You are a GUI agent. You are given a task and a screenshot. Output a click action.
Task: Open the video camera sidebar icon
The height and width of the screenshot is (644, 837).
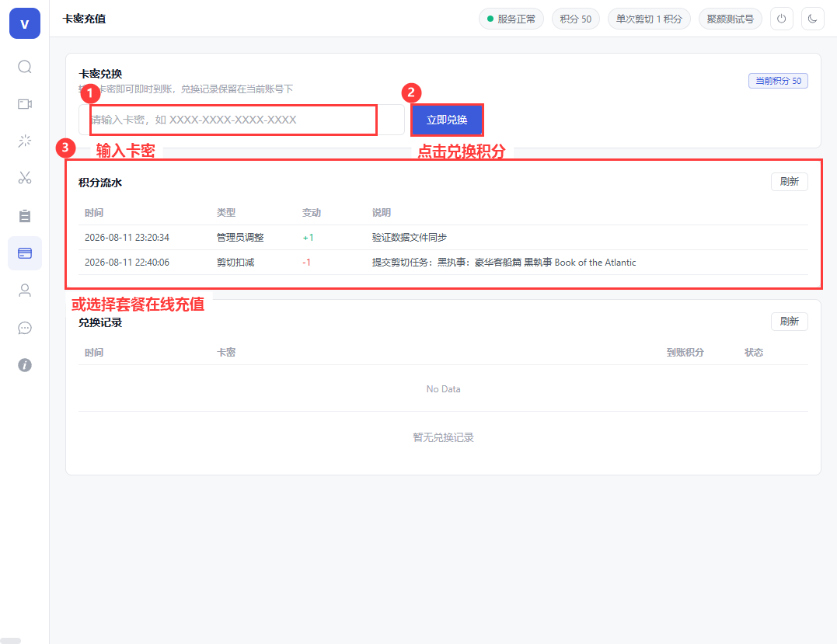click(25, 104)
